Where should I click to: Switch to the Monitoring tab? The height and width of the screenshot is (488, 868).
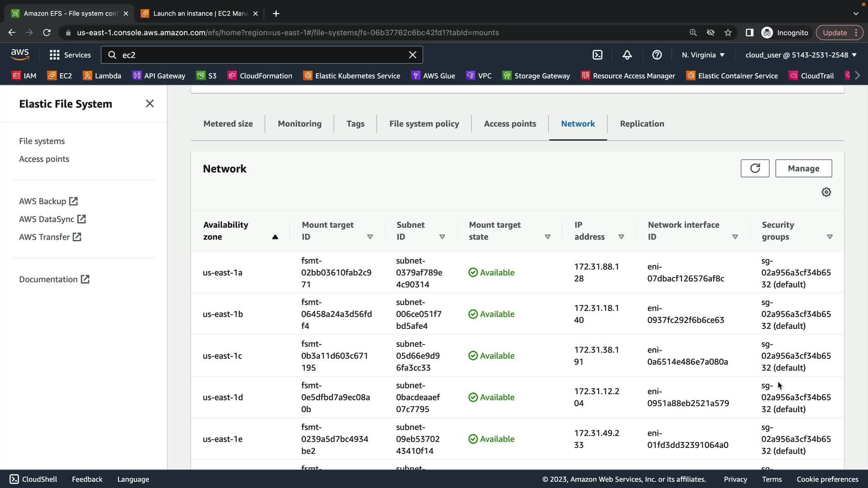[x=299, y=124]
